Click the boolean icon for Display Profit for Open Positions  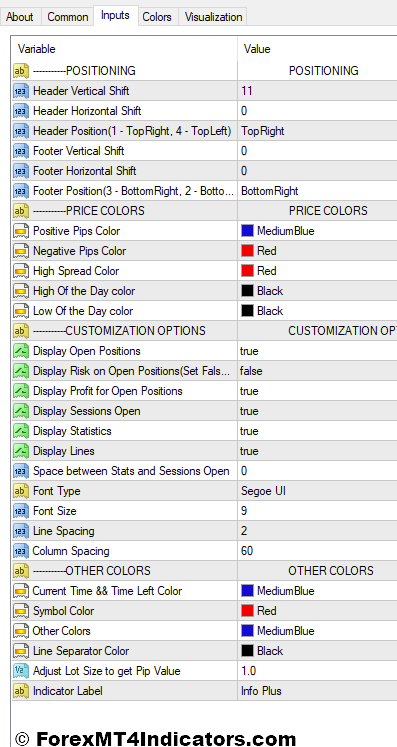(x=21, y=391)
